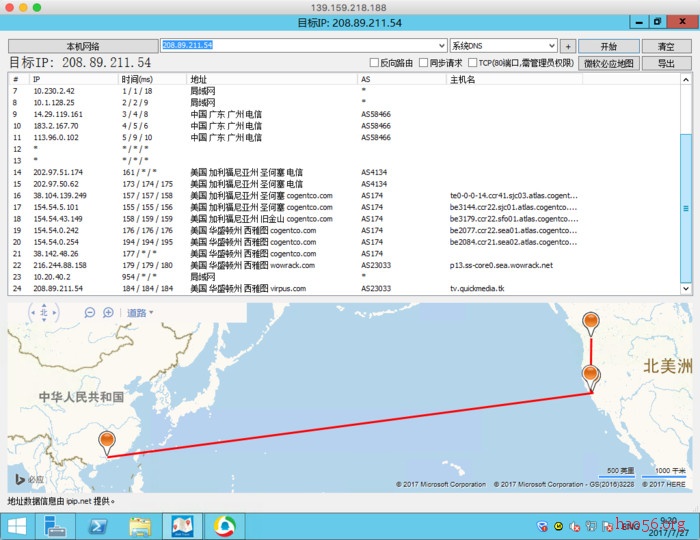This screenshot has height=540, width=700.
Task: Toggle the 同步请求 checkbox
Action: (422, 63)
